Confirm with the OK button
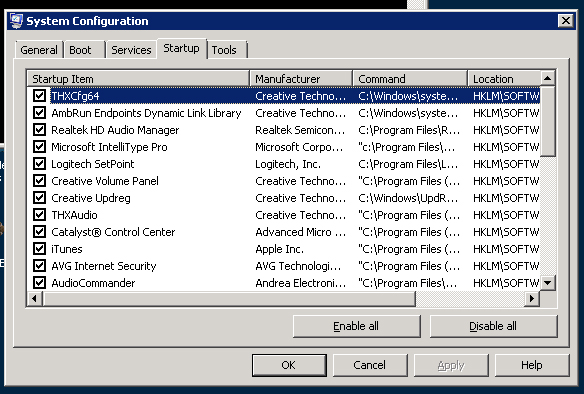 [289, 365]
